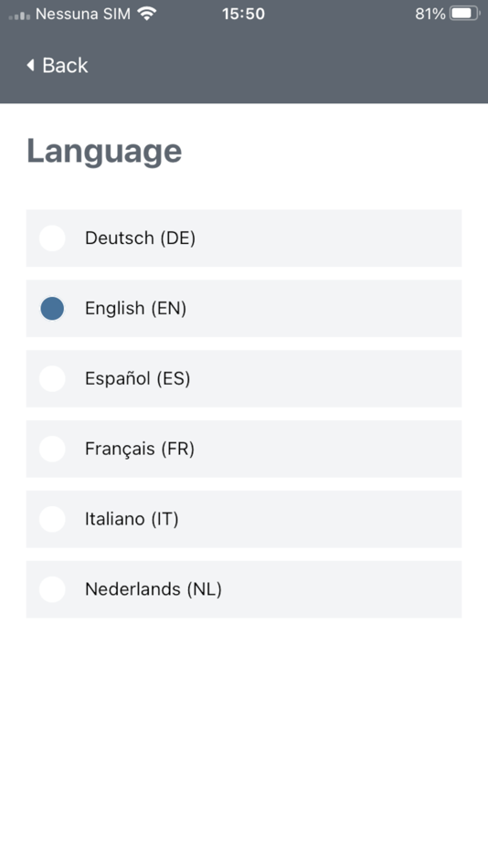Click the Italiano (IT) language text
Screen dimensions: 488x868
[x=132, y=519]
